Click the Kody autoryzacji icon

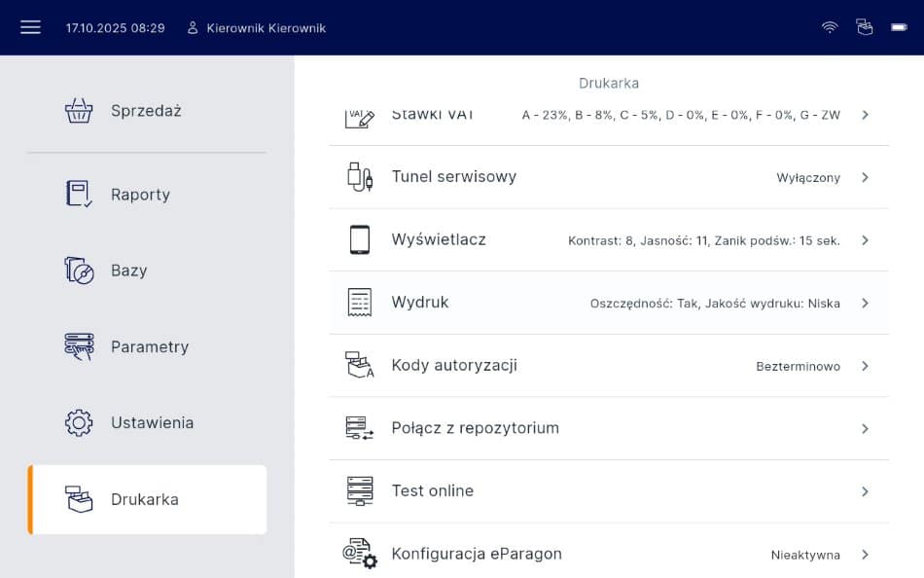[x=360, y=366]
